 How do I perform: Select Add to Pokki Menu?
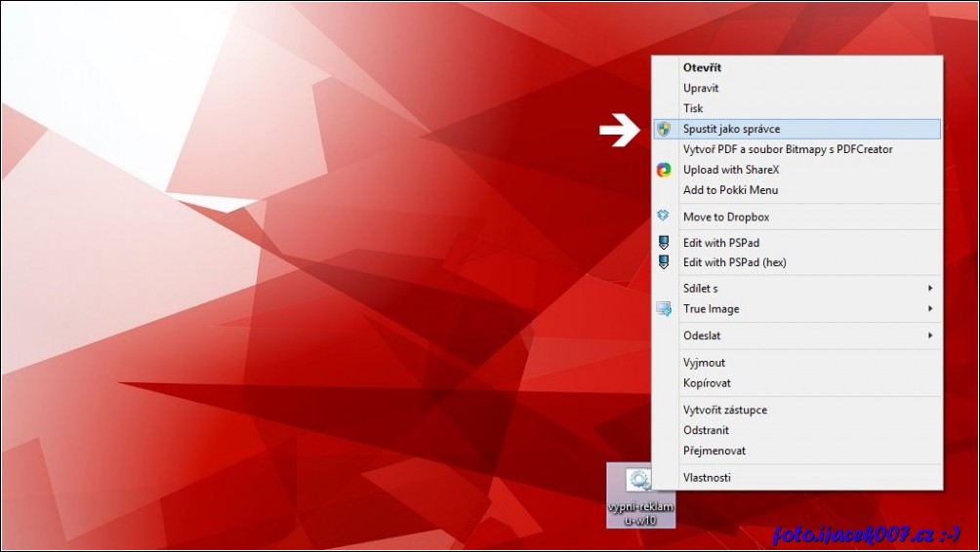[730, 190]
